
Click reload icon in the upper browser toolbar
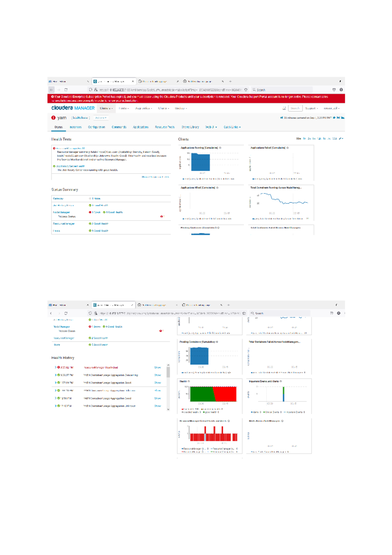(x=66, y=90)
